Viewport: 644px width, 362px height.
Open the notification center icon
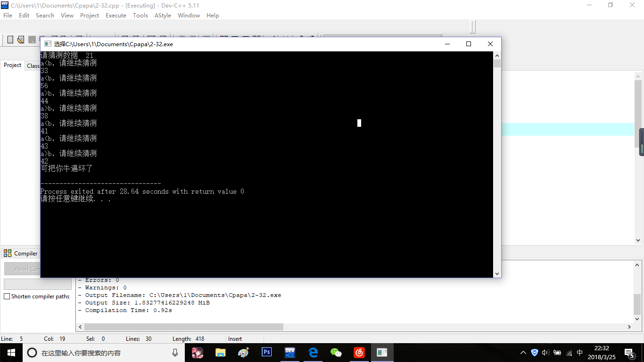629,353
